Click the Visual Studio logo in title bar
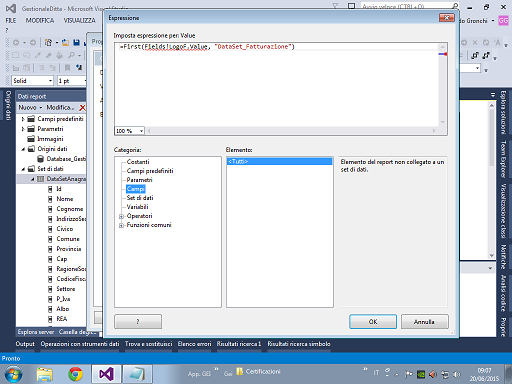 point(10,8)
